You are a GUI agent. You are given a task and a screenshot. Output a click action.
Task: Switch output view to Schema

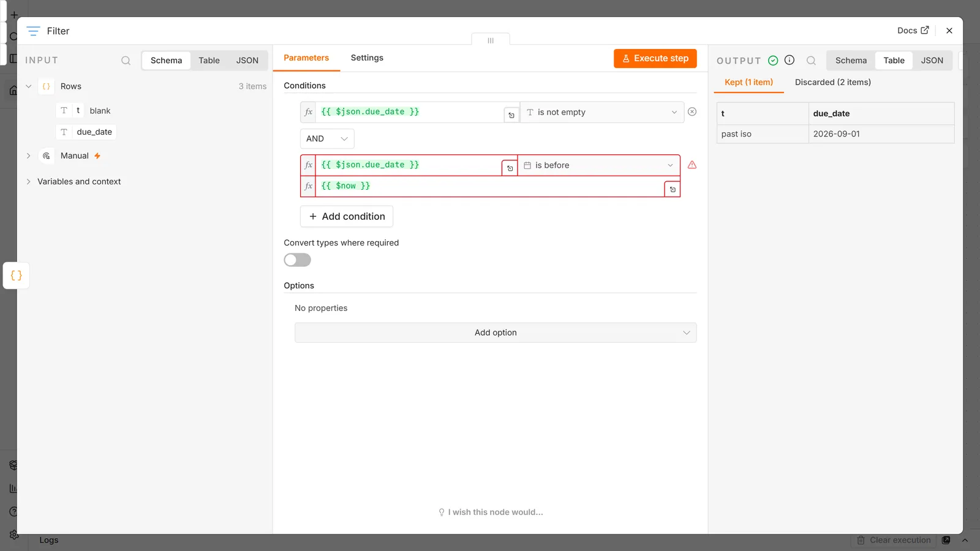(851, 61)
